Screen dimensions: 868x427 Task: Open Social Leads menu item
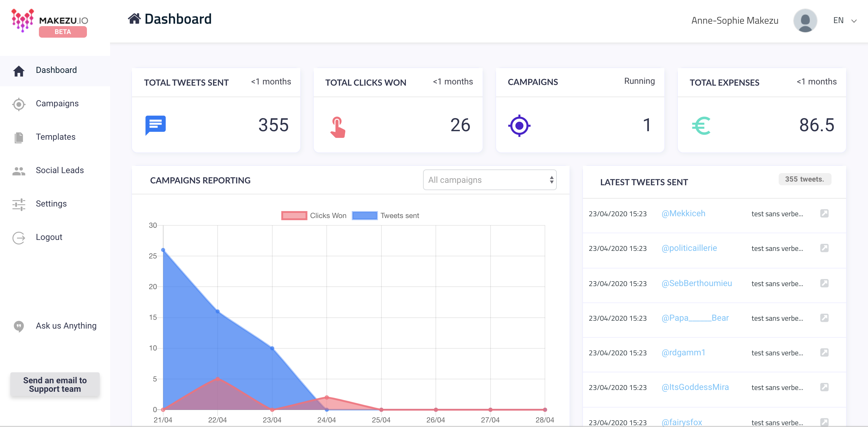pyautogui.click(x=60, y=170)
